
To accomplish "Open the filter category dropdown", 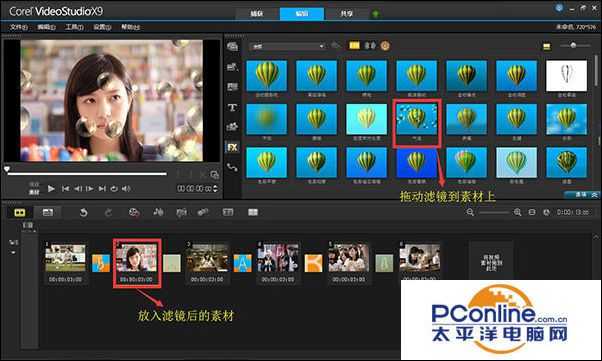I will [287, 46].
